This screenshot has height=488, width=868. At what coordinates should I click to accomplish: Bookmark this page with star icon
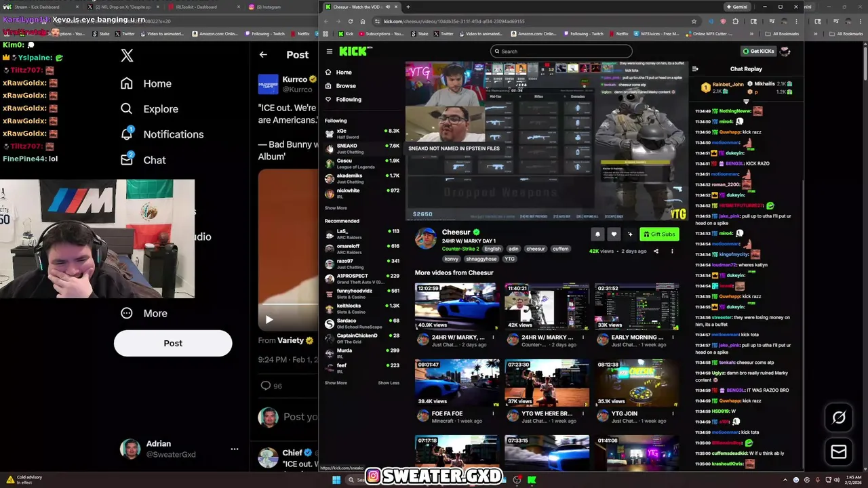pos(694,21)
